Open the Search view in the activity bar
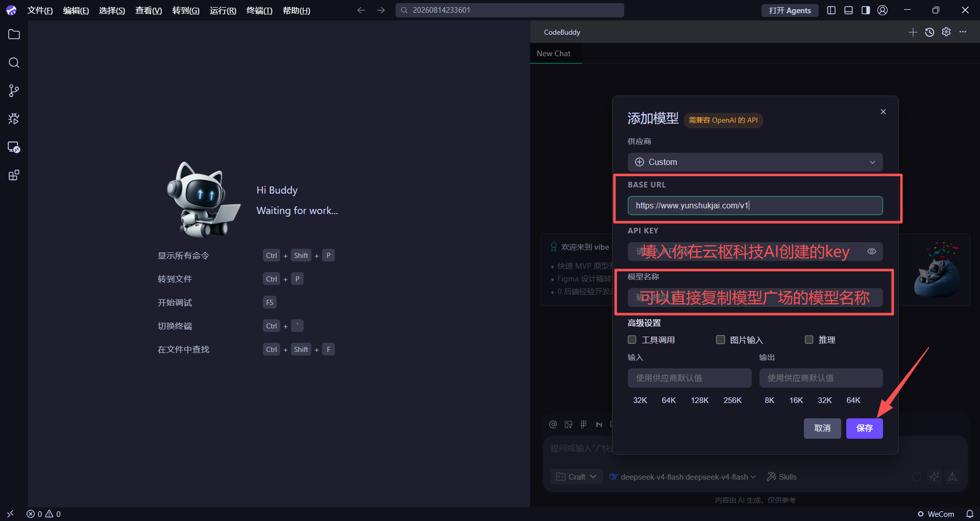980x521 pixels. click(x=14, y=63)
